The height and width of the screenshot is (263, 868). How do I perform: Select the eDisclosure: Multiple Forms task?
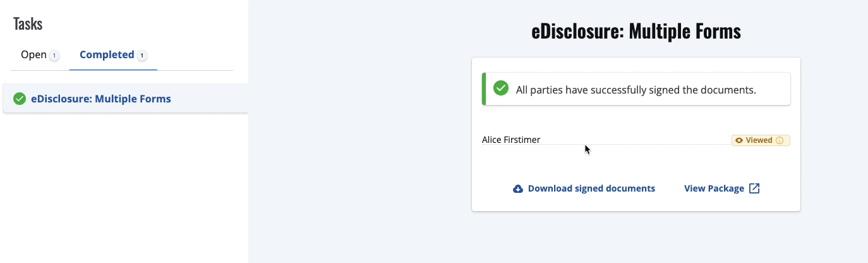point(101,99)
